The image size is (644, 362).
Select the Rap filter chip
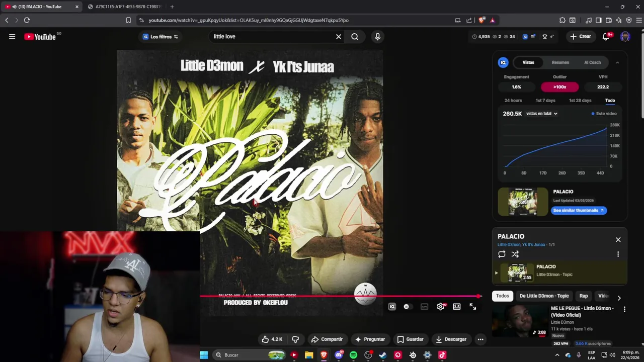click(x=584, y=296)
